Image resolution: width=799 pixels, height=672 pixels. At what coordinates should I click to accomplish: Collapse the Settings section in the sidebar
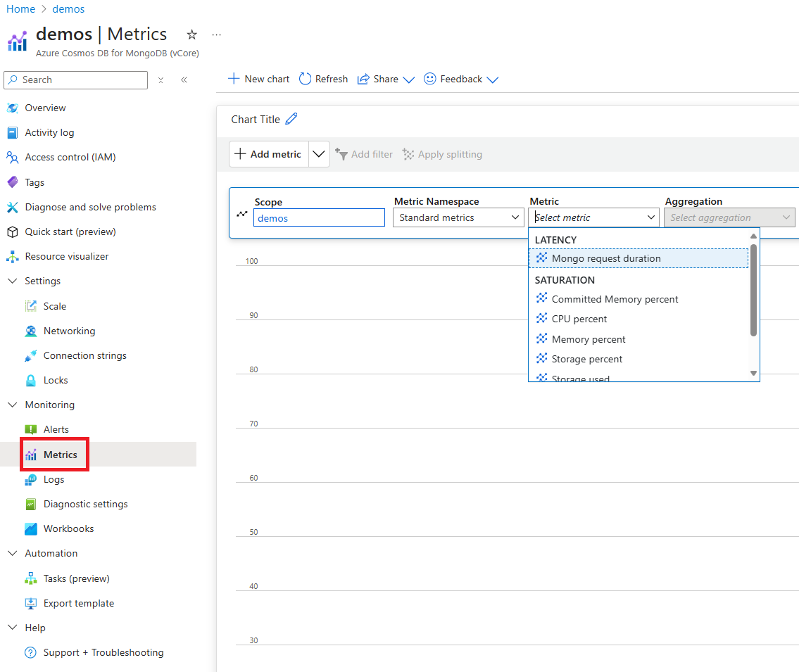pyautogui.click(x=12, y=281)
